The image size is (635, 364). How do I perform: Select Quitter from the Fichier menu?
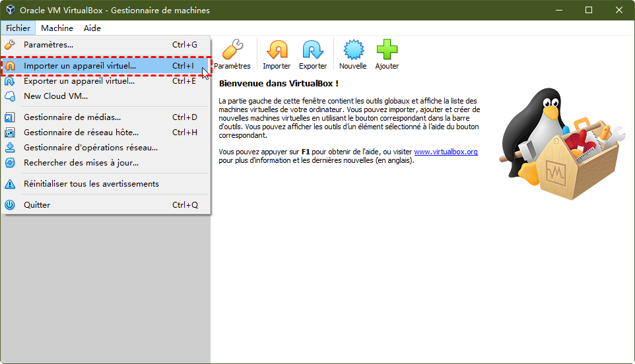(106, 204)
